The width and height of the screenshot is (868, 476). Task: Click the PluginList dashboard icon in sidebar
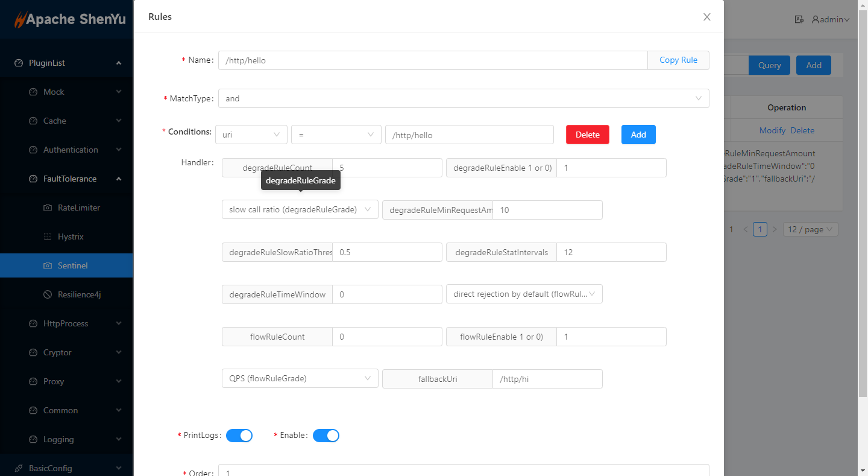pos(19,63)
